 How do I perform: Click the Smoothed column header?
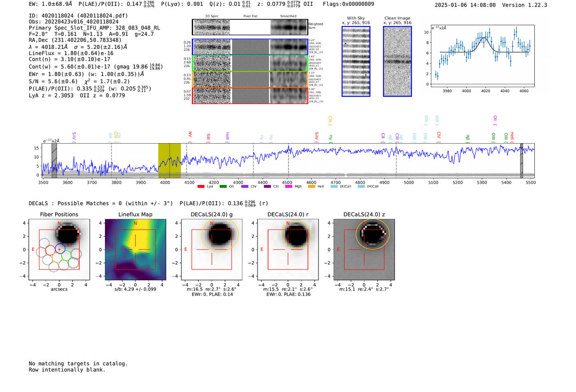[x=288, y=16]
